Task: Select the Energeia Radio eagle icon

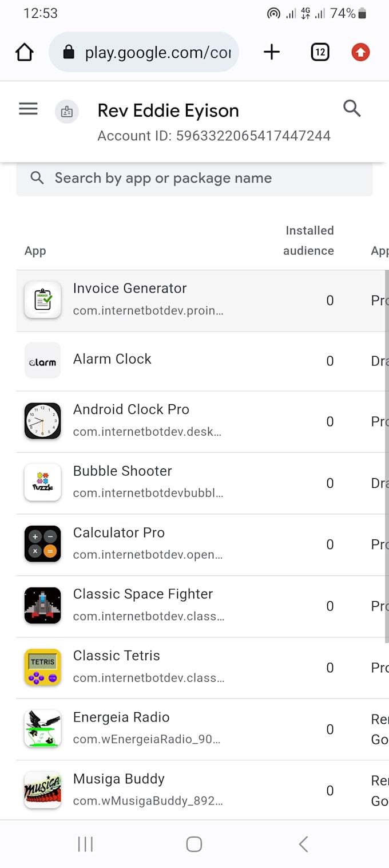Action: click(42, 729)
